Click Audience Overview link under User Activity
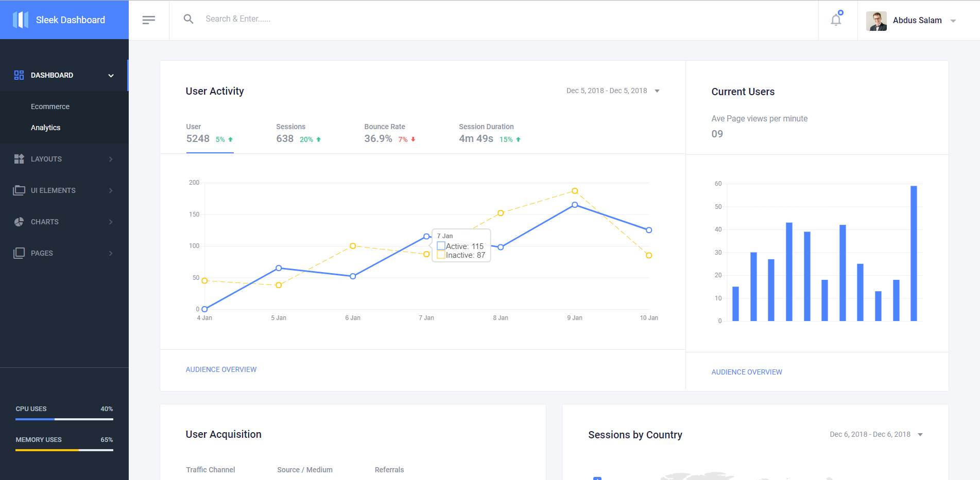Viewport: 980px width, 480px height. coord(221,369)
